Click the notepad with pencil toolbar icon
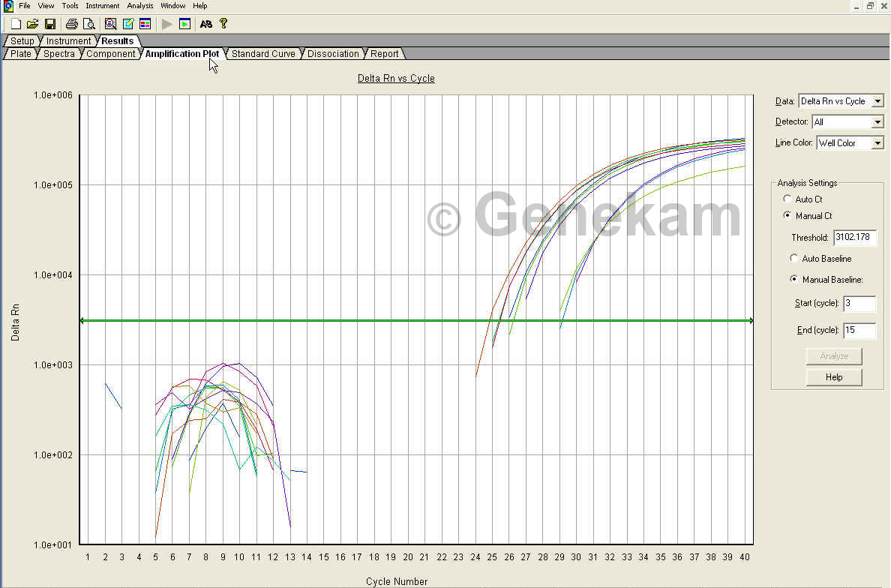 pyautogui.click(x=128, y=24)
